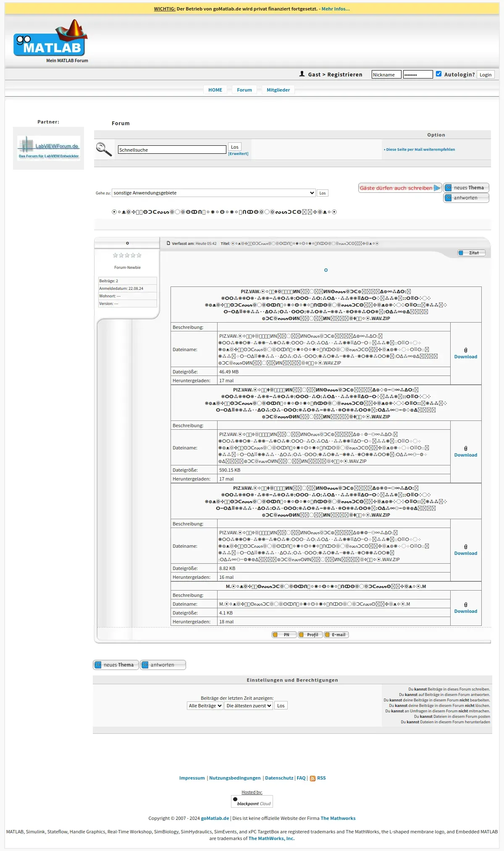This screenshot has height=851, width=504.
Task: Go to the HOME tab
Action: [x=215, y=90]
